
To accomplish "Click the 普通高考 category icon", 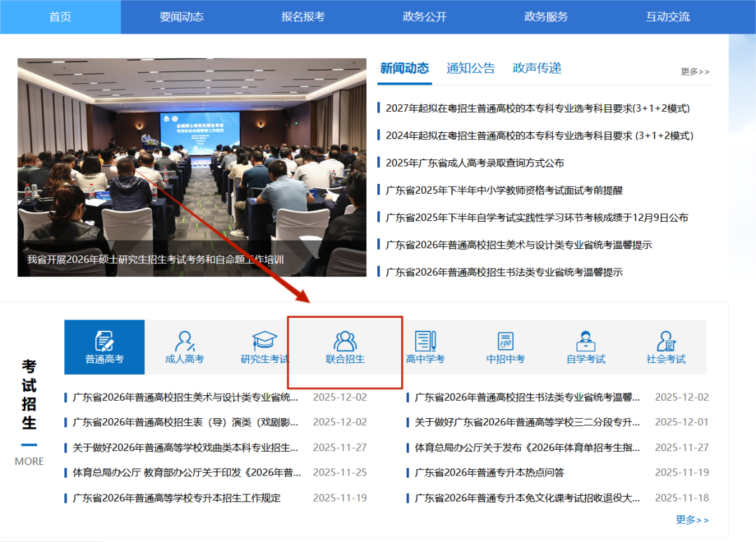I will click(x=104, y=341).
